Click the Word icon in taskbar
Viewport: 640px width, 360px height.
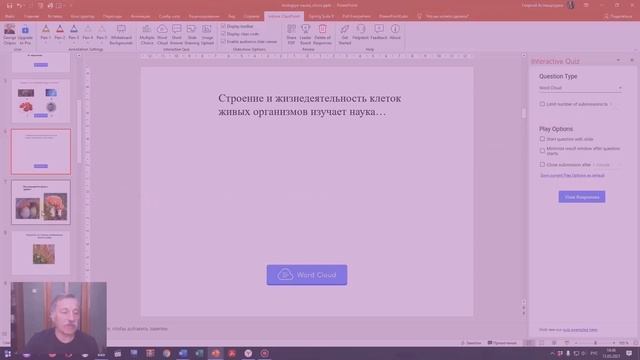pos(183,353)
